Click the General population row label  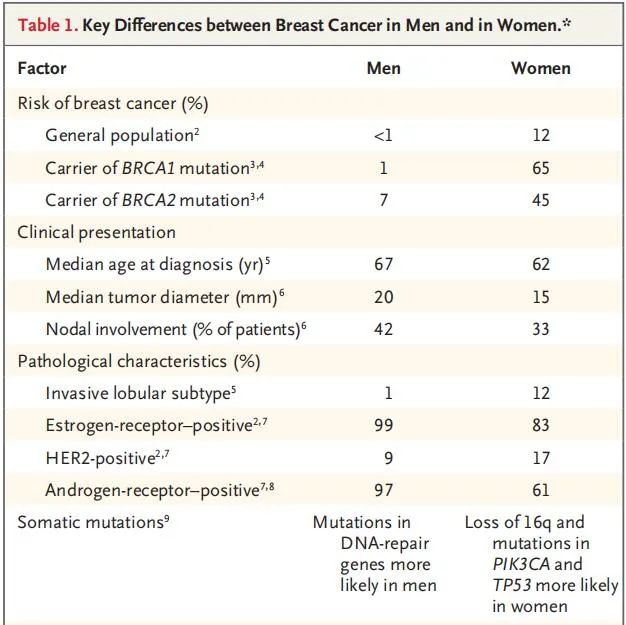[119, 135]
